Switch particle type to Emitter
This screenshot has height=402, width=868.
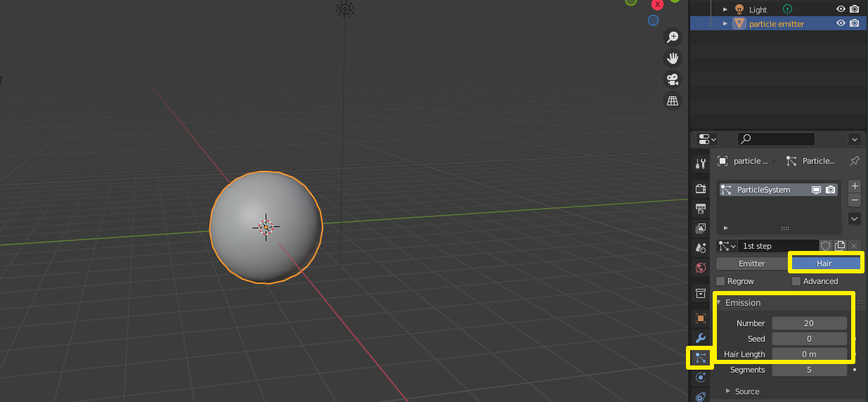(x=751, y=264)
